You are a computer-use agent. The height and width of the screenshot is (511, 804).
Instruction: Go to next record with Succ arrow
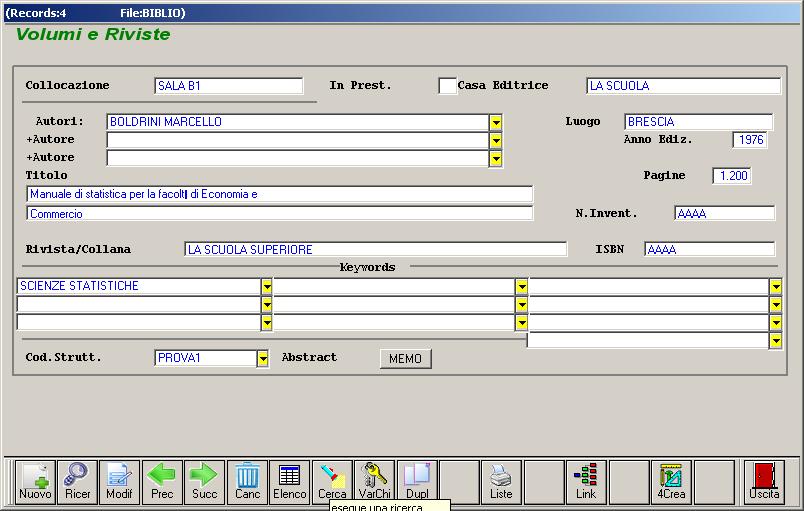coord(205,482)
